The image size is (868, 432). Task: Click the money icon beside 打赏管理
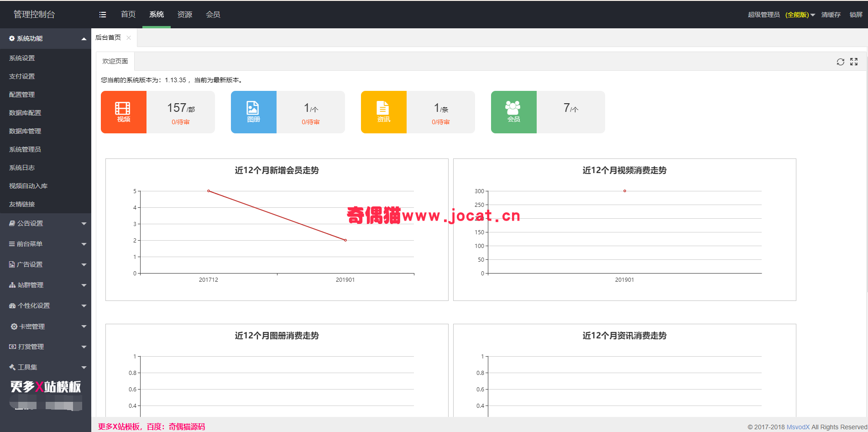[13, 347]
